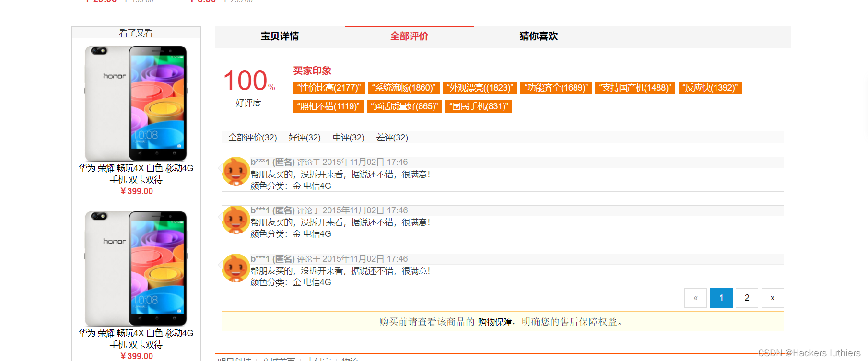Show 差评(32) reviews

tap(392, 138)
